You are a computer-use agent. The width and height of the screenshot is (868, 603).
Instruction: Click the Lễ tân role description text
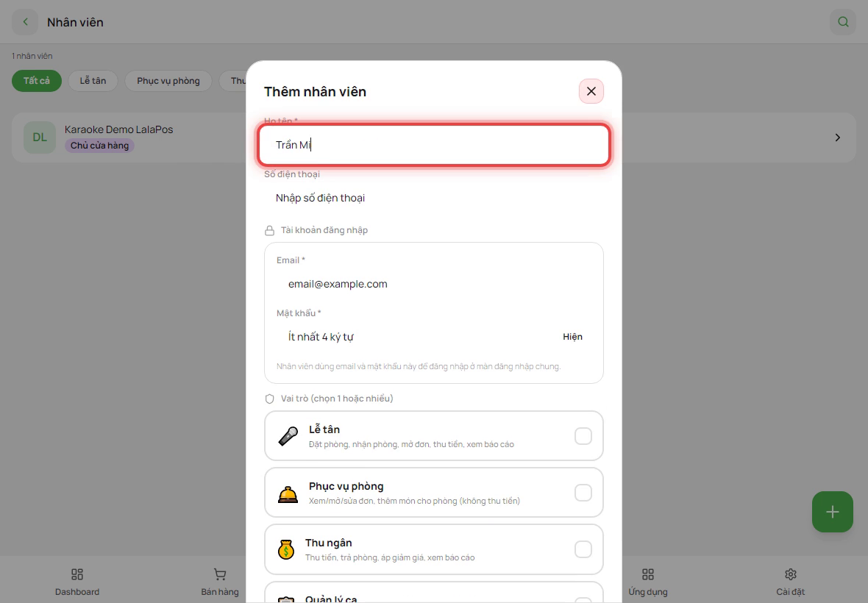[x=411, y=444]
